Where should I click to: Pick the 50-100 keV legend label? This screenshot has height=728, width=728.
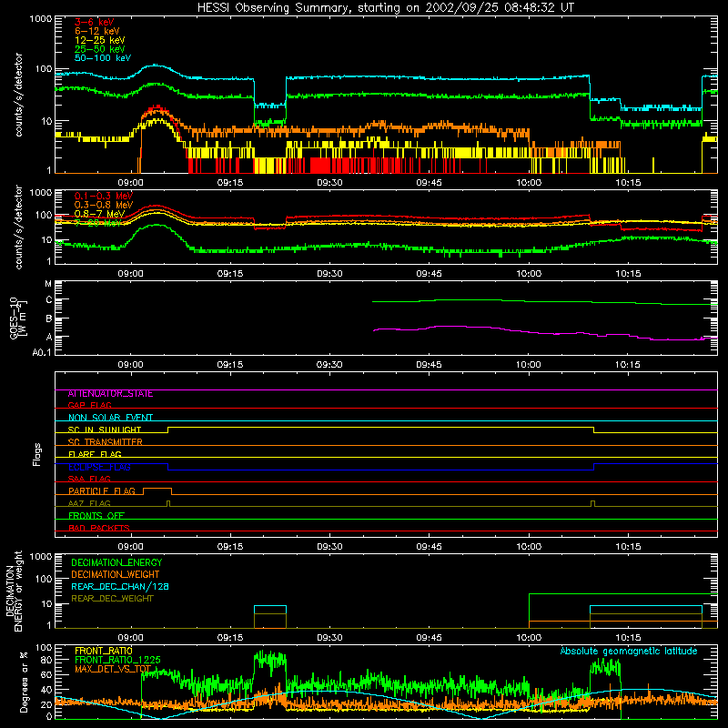[x=103, y=58]
